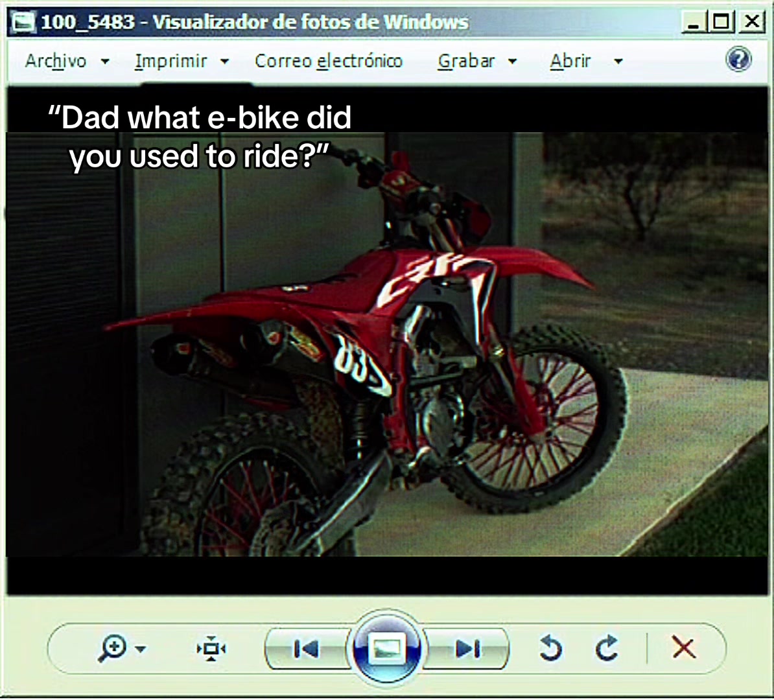Image resolution: width=774 pixels, height=700 pixels.
Task: Rotate the photo counterclockwise
Action: click(x=551, y=648)
